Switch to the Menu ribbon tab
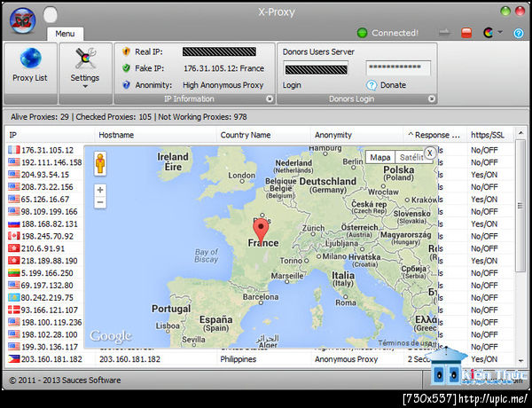 pos(65,34)
